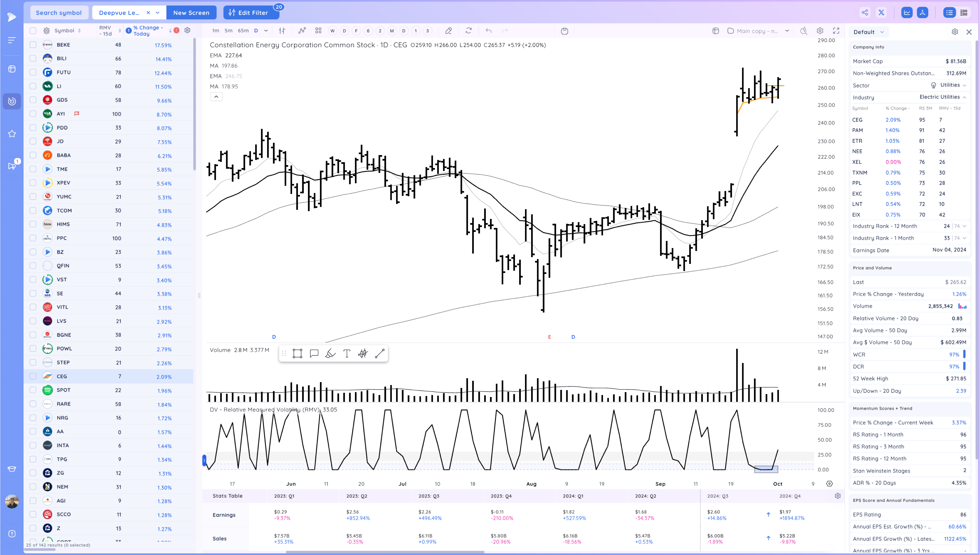Screen dimensions: 980x555
Task: Tick the checkbox for CEG row
Action: tap(33, 376)
